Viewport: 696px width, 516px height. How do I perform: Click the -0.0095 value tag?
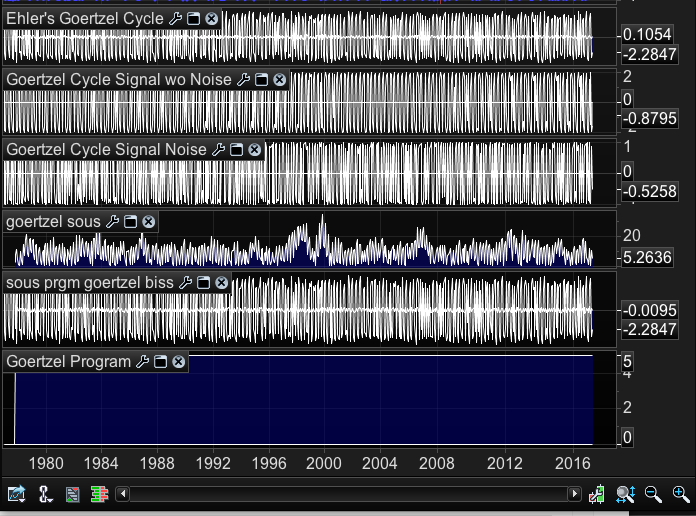pyautogui.click(x=649, y=310)
